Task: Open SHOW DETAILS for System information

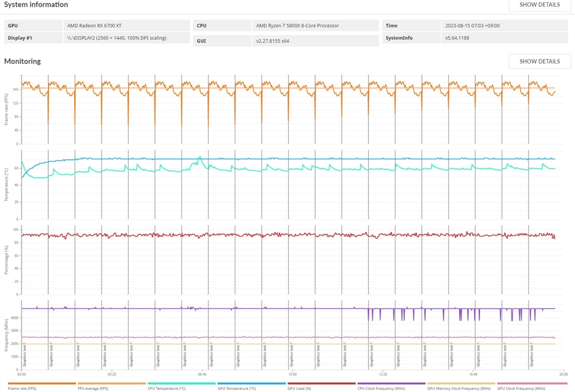Action: tap(540, 4)
